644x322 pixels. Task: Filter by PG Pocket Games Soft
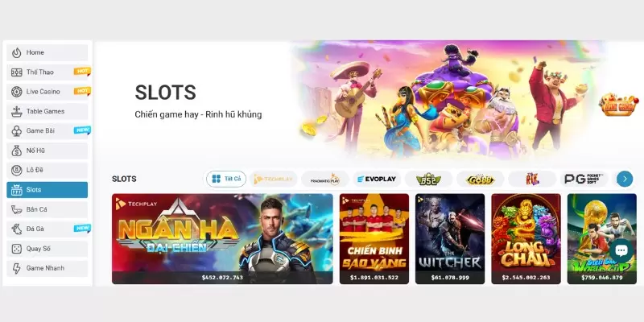[x=584, y=179]
